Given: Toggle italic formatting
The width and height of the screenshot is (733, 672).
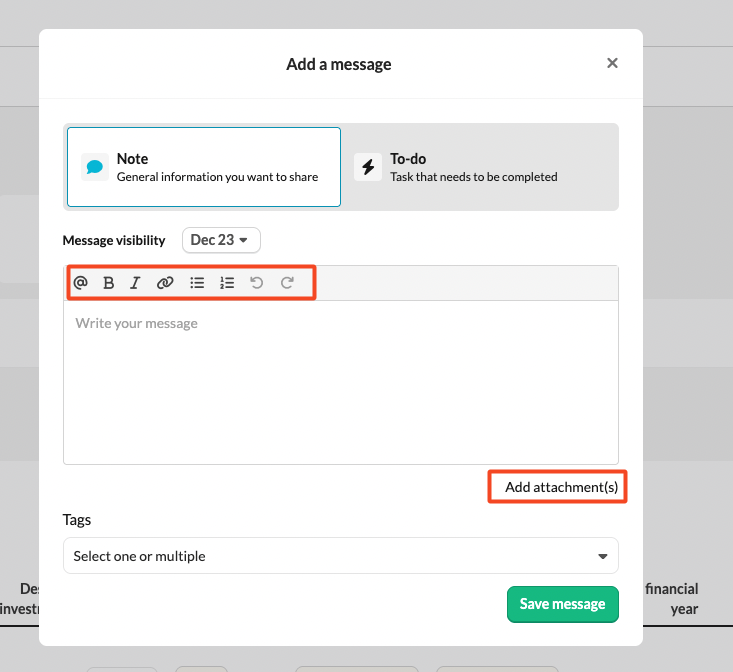Looking at the screenshot, I should coord(135,283).
